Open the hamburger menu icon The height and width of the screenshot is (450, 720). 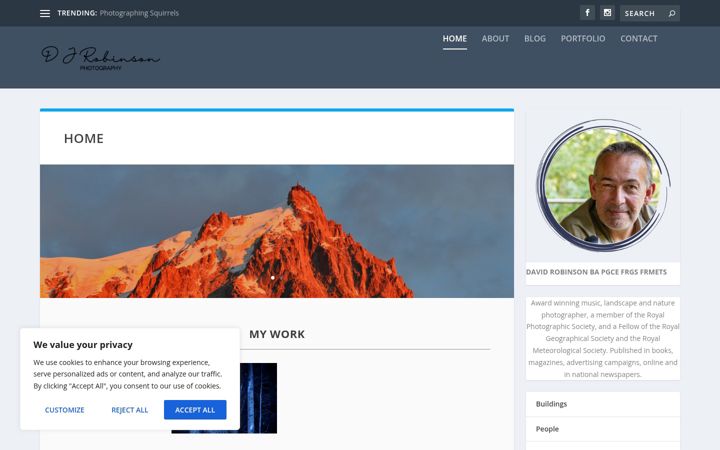(45, 13)
